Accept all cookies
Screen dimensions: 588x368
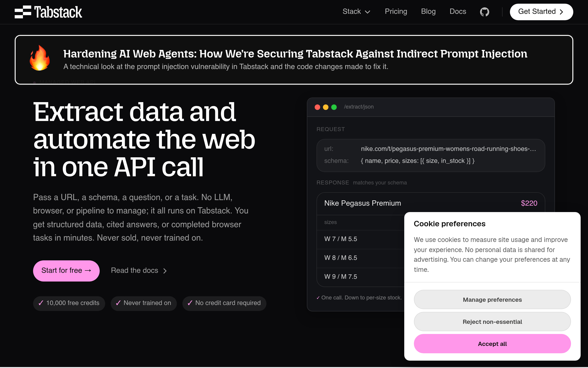point(492,344)
